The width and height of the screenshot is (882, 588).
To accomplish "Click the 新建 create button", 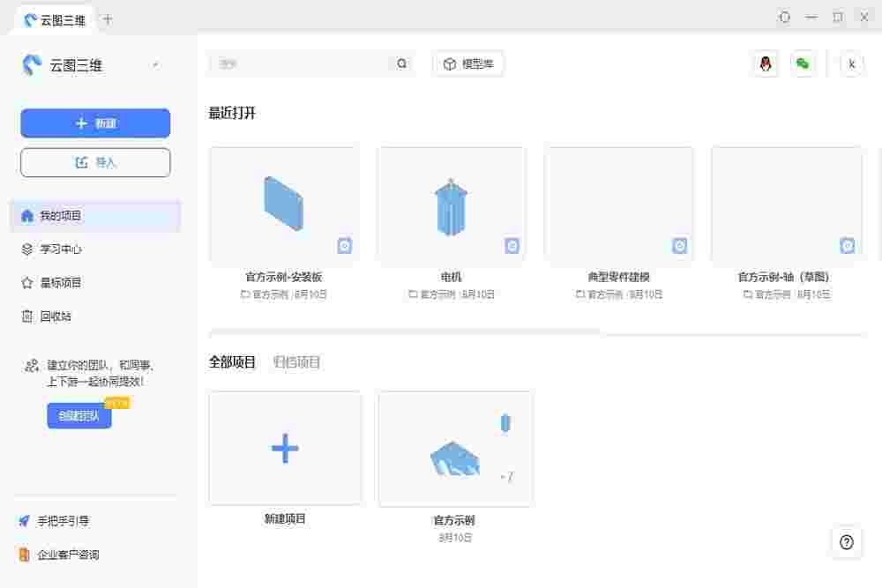I will pos(94,123).
